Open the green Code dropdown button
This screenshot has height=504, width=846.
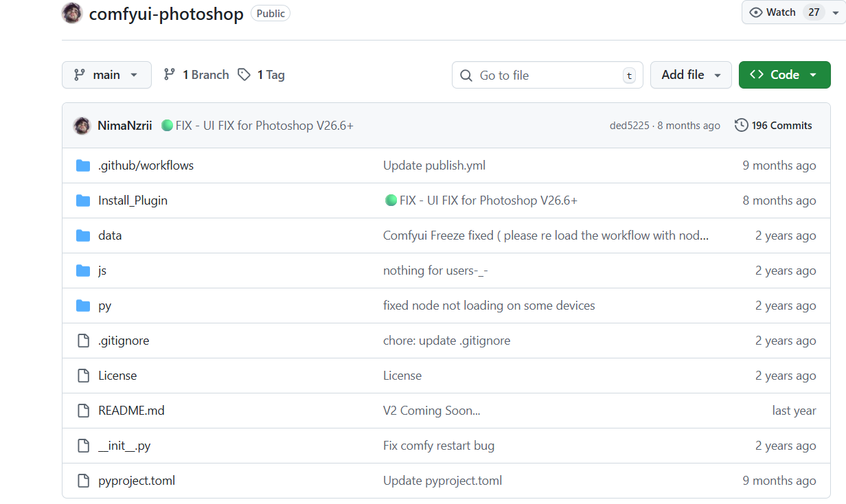pyautogui.click(x=784, y=75)
